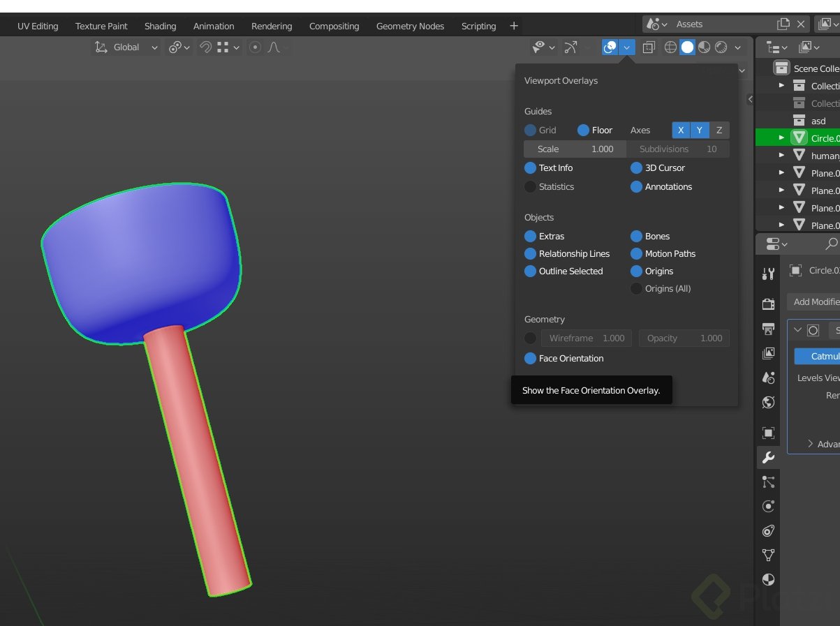840x626 pixels.
Task: Open the Object Constraints tab icon
Action: (769, 530)
